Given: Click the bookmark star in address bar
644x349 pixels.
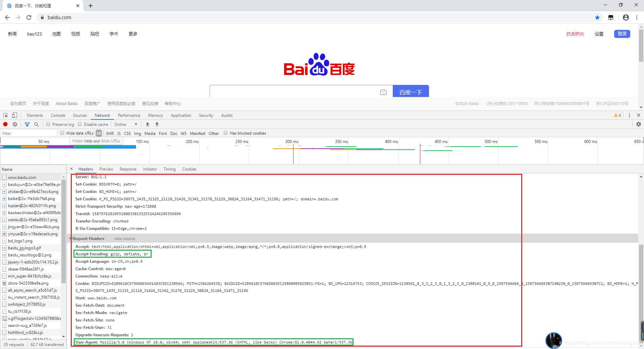Looking at the screenshot, I should coord(597,17).
